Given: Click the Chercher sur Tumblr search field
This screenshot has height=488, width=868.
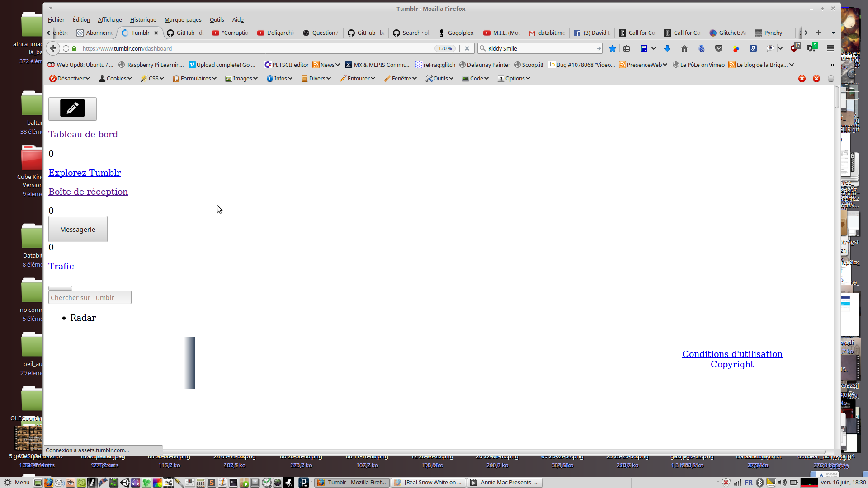Looking at the screenshot, I should (90, 298).
